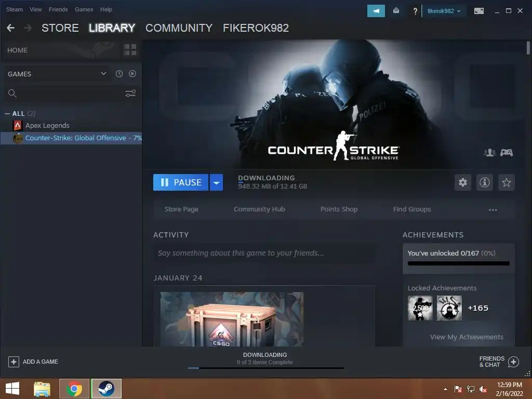
Task: Click the activity status text box
Action: coord(264,253)
